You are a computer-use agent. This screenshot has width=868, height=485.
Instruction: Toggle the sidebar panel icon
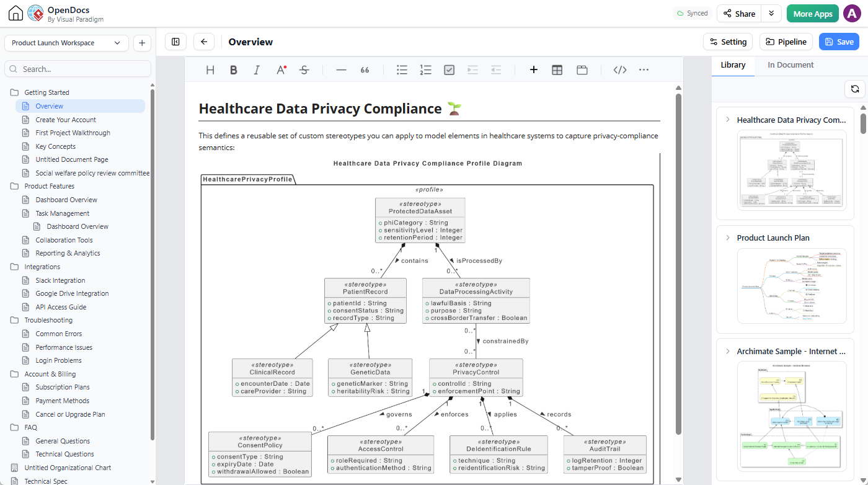click(175, 42)
